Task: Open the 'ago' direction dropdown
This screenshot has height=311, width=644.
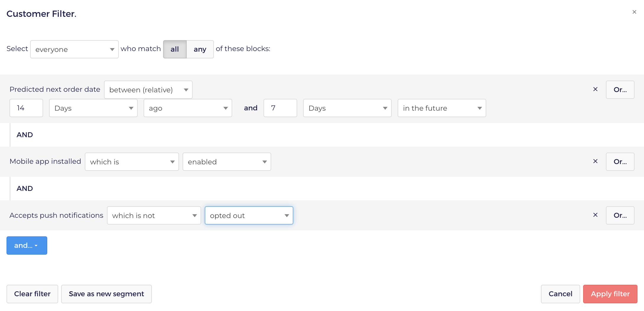Action: 188,108
